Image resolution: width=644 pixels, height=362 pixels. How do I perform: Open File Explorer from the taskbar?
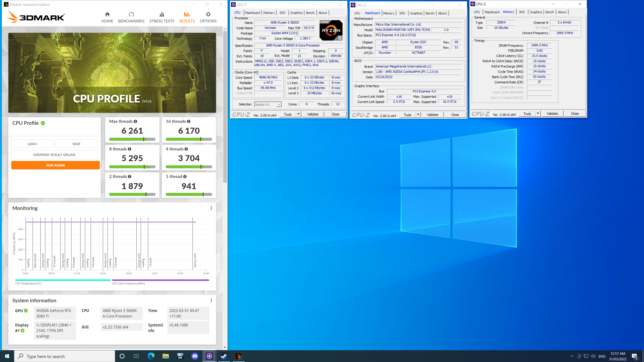(166, 356)
